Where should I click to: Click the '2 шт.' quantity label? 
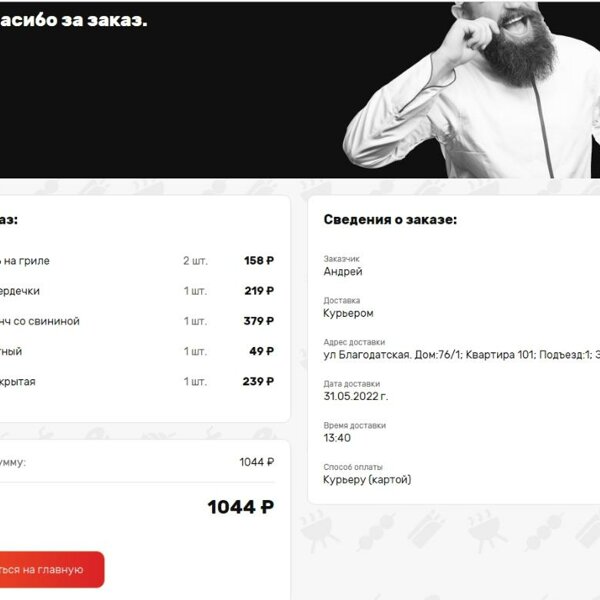point(195,261)
